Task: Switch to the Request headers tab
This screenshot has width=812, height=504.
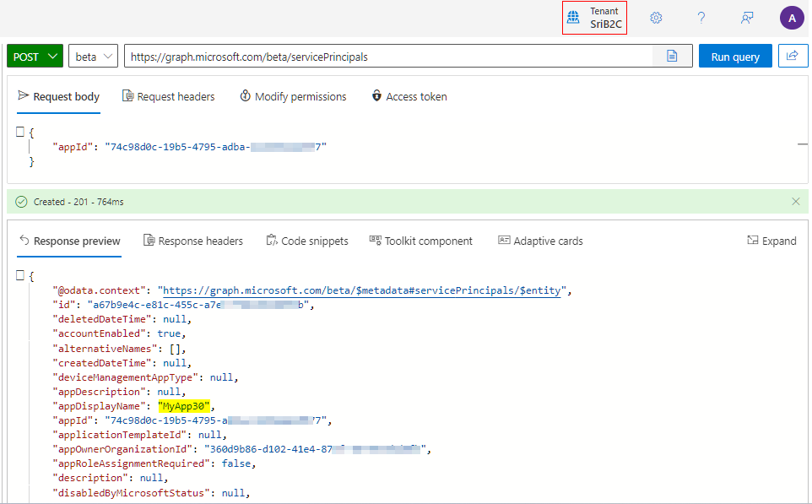Action: coord(168,96)
